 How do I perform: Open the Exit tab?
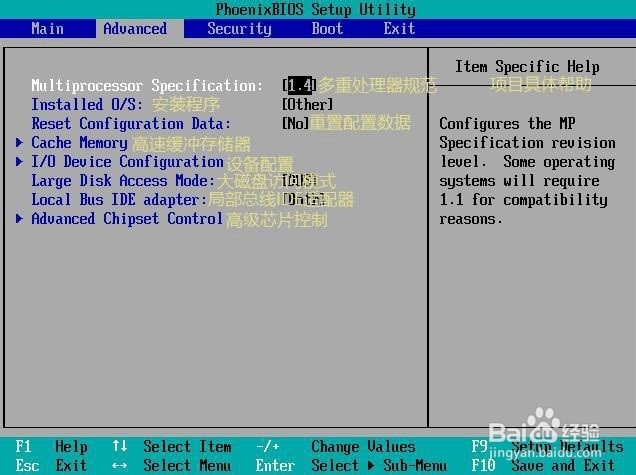click(399, 29)
